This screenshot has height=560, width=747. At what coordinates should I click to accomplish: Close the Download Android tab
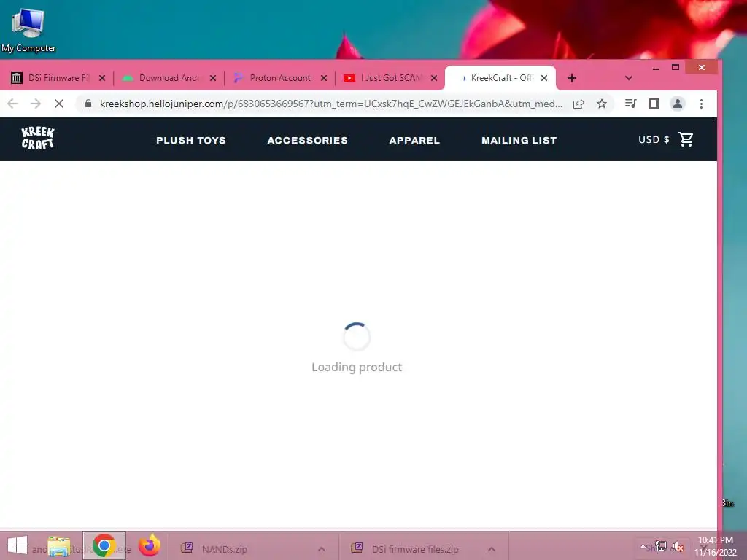(x=213, y=78)
